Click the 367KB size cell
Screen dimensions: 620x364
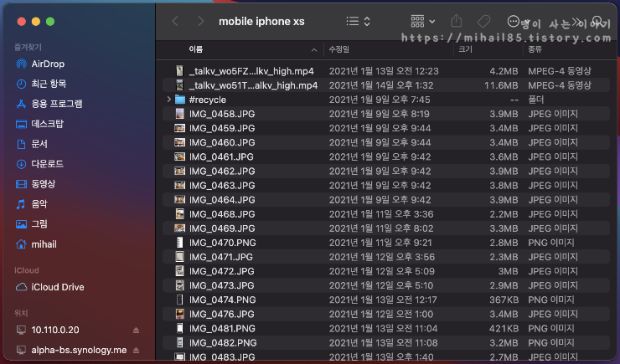coord(504,300)
